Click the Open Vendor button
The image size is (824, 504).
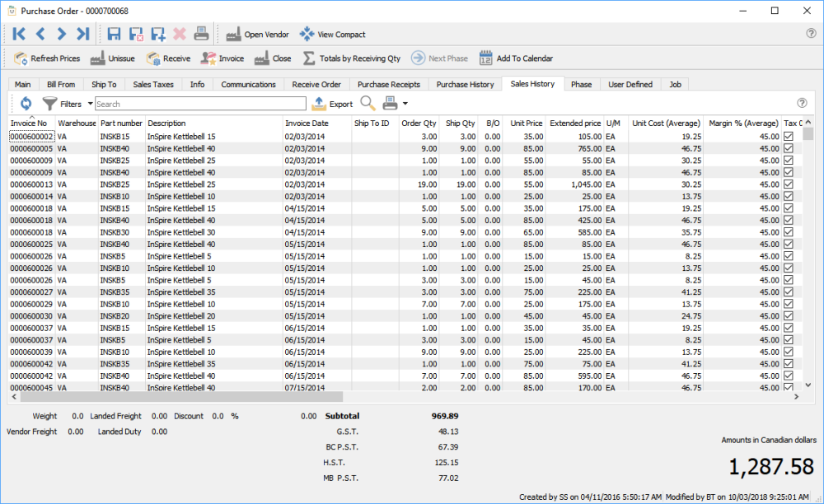tap(256, 35)
